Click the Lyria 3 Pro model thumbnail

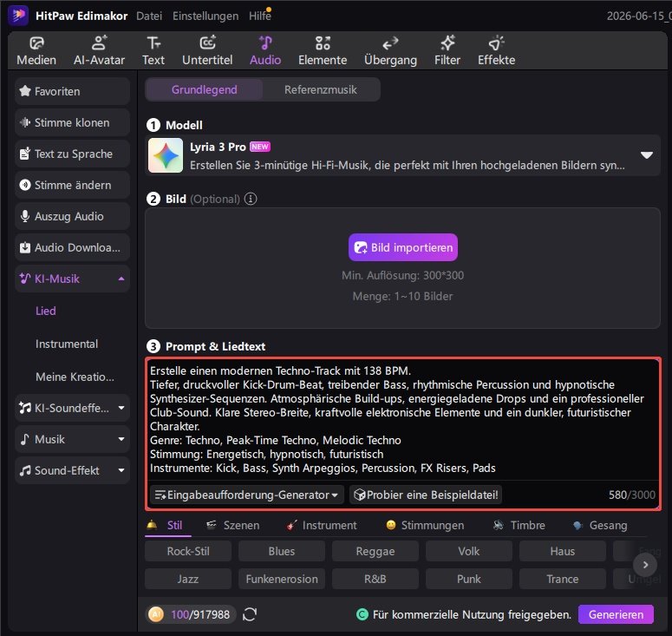point(166,155)
